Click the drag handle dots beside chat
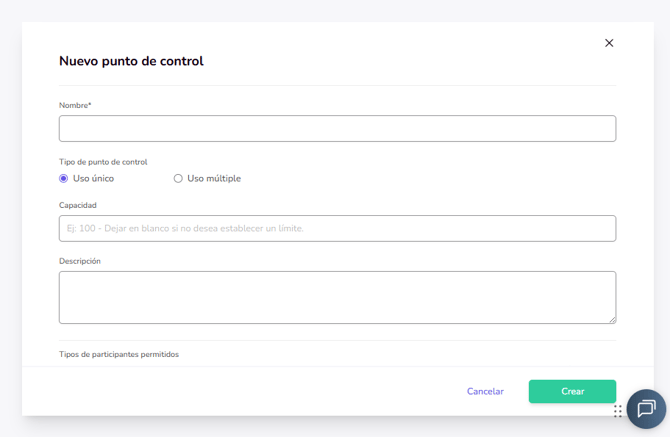670x437 pixels. click(618, 411)
